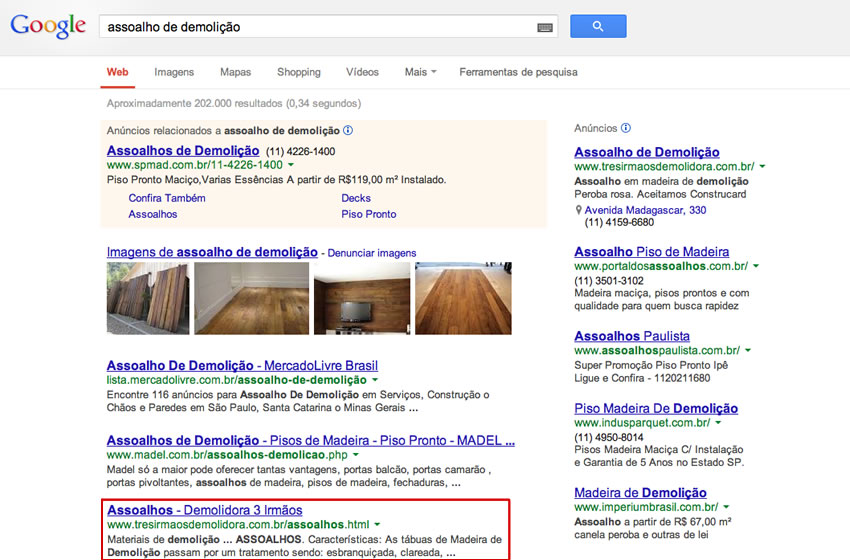Screen dimensions: 850x560
Task: Click the map pin for Avenida Madagascar address
Action: pos(579,211)
